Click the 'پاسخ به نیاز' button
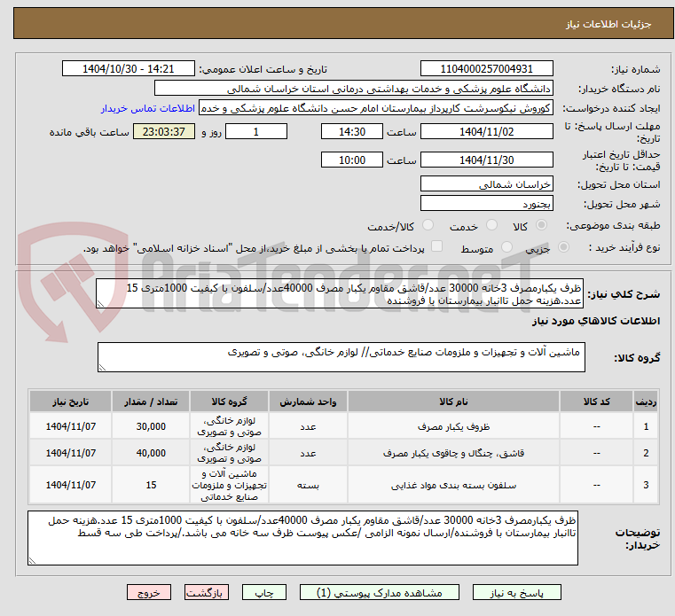Screen dimensions: 675x616 coord(516,592)
